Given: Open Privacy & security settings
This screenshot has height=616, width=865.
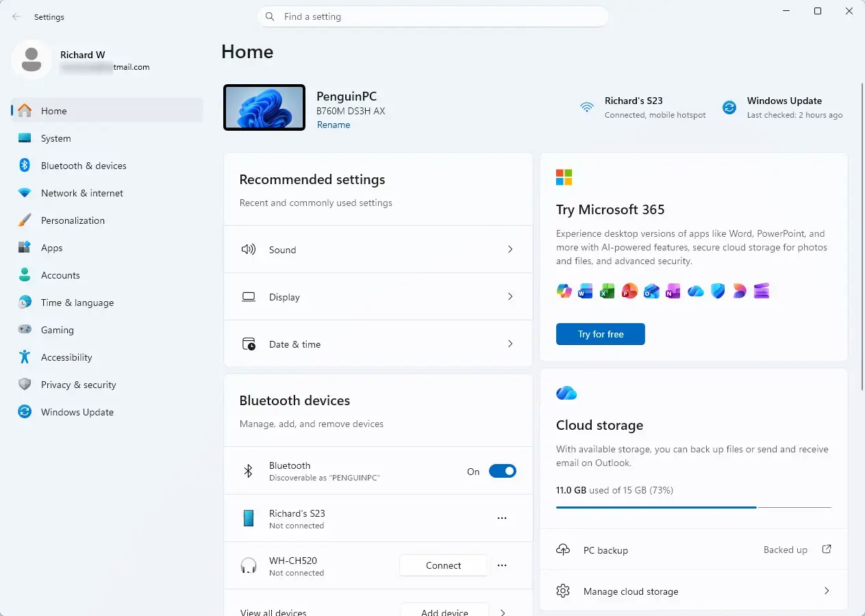Looking at the screenshot, I should (x=108, y=385).
